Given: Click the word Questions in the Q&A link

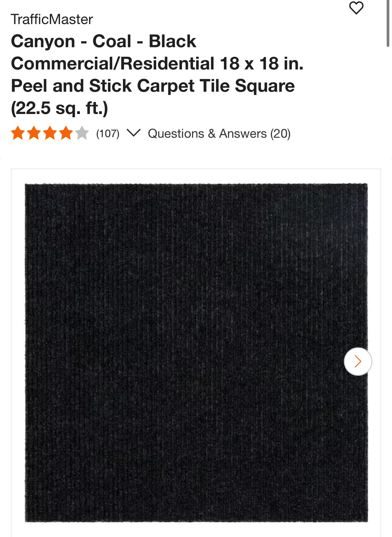Looking at the screenshot, I should 176,134.
